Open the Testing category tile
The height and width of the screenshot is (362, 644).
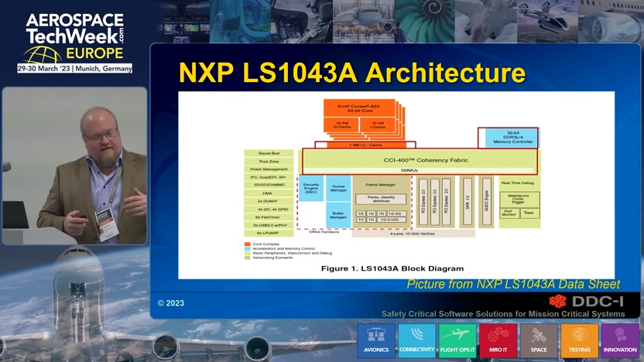(580, 340)
